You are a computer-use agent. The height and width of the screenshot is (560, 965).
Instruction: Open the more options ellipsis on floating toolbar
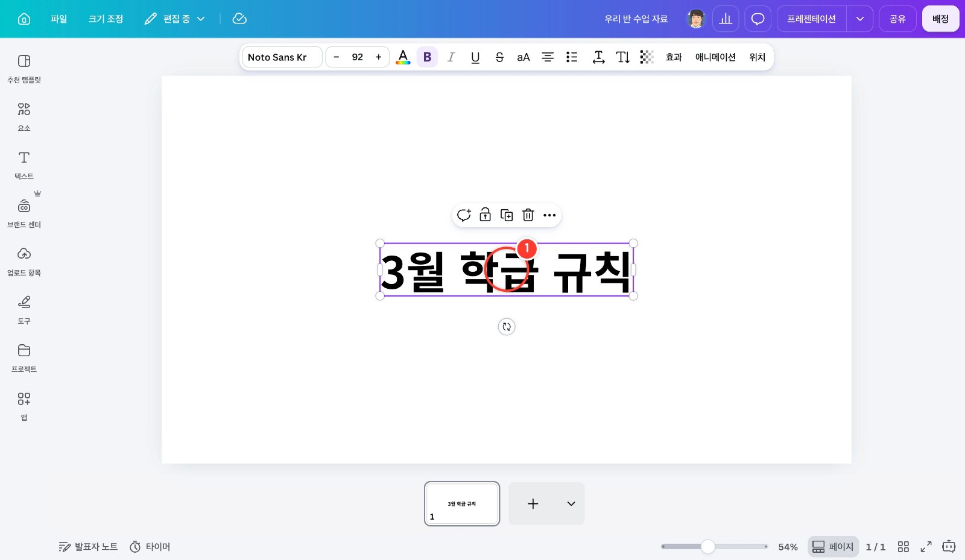549,215
